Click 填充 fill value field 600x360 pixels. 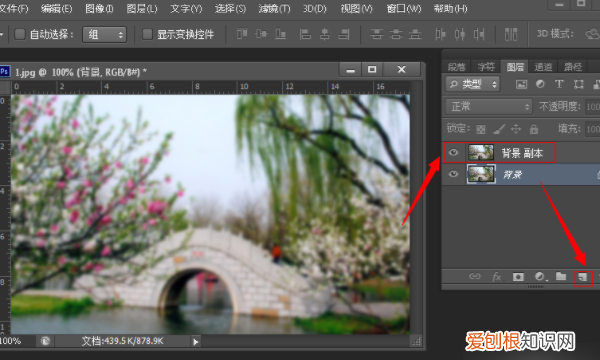[593, 129]
